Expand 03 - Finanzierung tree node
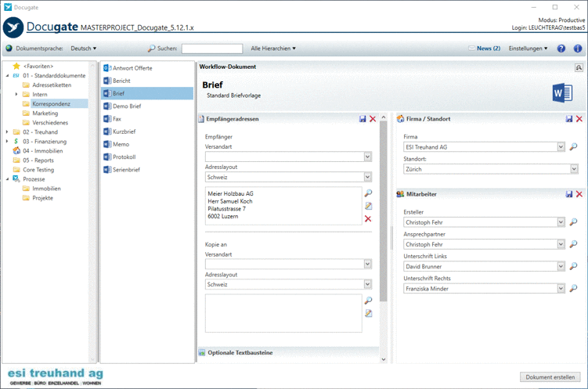This screenshot has width=588, height=389. click(7, 142)
